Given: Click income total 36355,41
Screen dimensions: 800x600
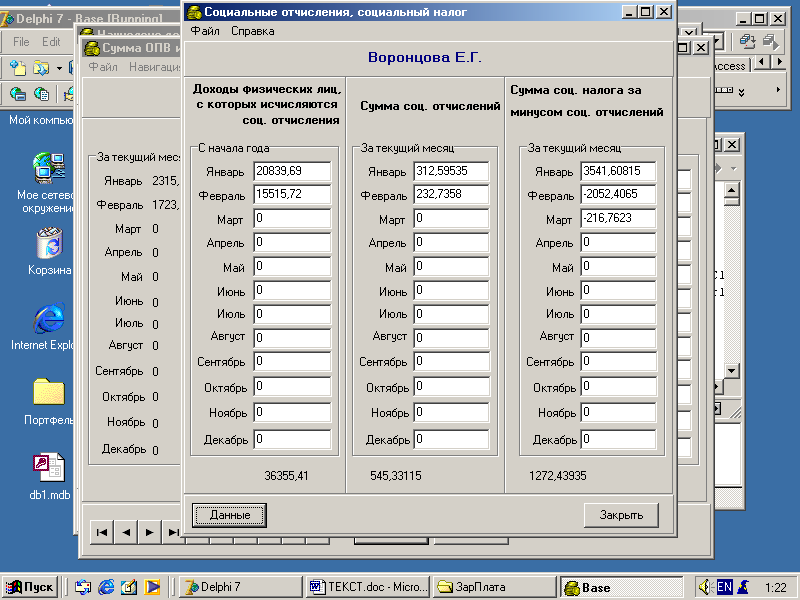Looking at the screenshot, I should point(286,476).
